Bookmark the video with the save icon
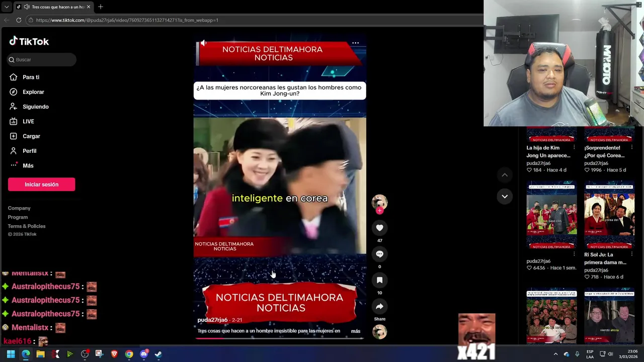 point(379,280)
